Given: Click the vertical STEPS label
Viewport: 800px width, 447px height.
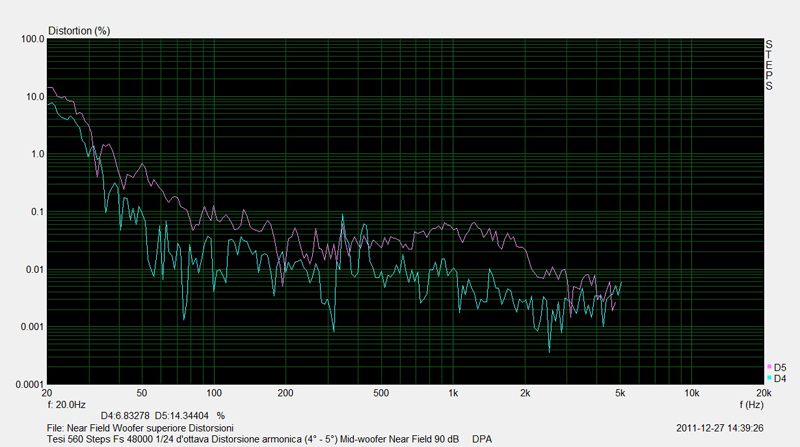Looking at the screenshot, I should coord(769,65).
